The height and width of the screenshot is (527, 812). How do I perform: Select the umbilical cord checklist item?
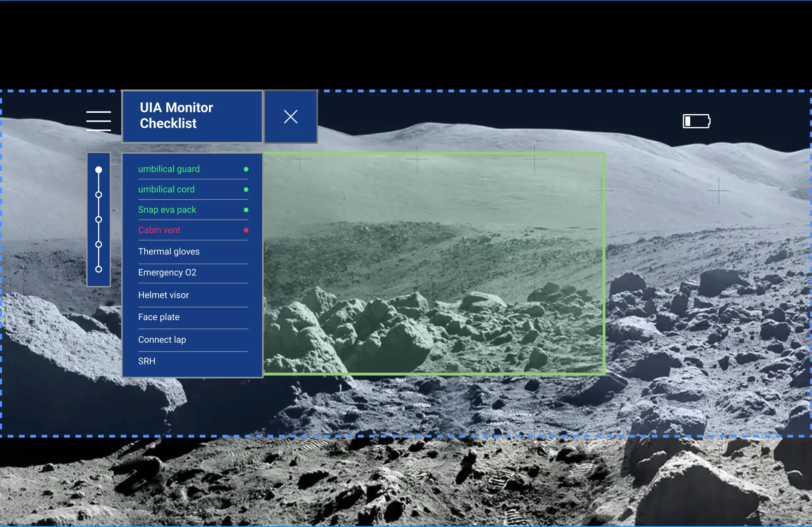[x=193, y=189]
